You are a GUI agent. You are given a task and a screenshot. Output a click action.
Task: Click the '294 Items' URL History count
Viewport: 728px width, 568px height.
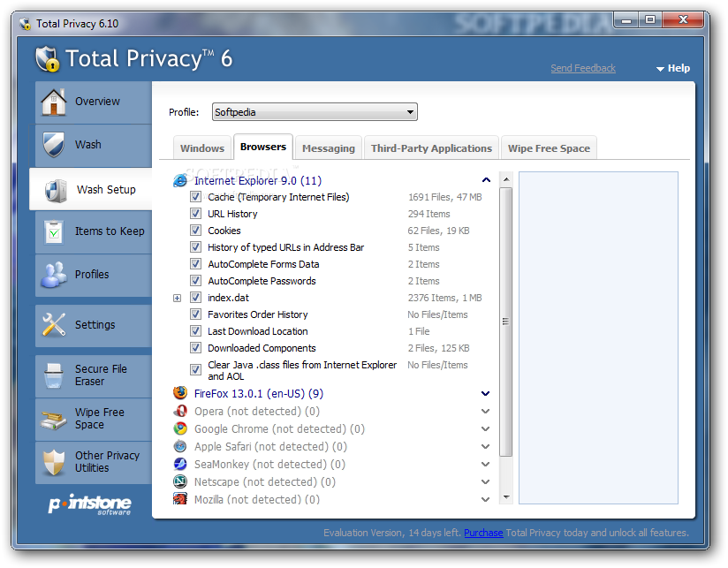pyautogui.click(x=429, y=214)
